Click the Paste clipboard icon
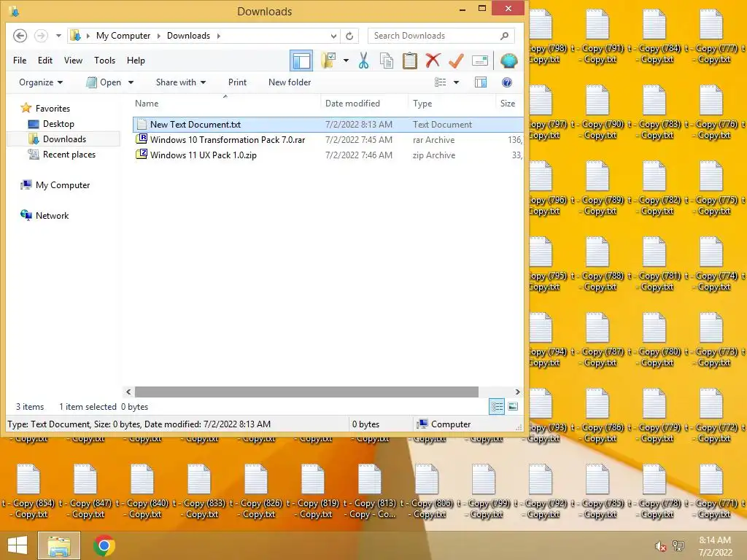Screen dimensions: 747x560 tap(410, 61)
